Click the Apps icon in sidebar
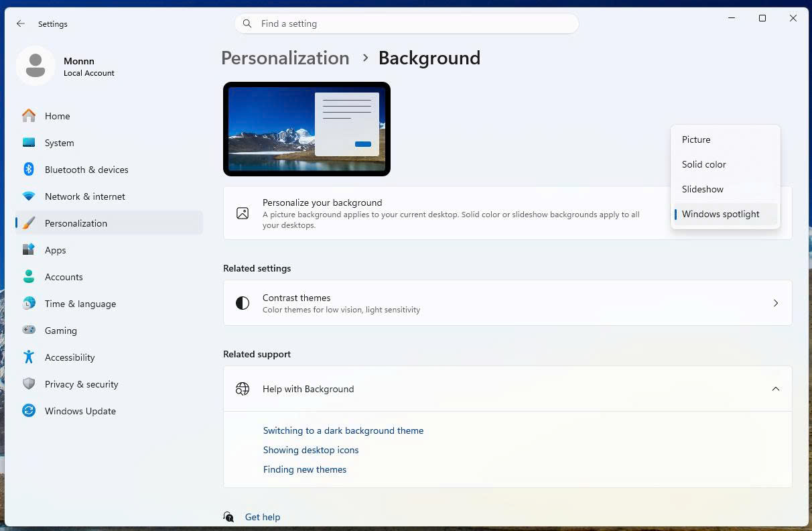 tap(29, 250)
